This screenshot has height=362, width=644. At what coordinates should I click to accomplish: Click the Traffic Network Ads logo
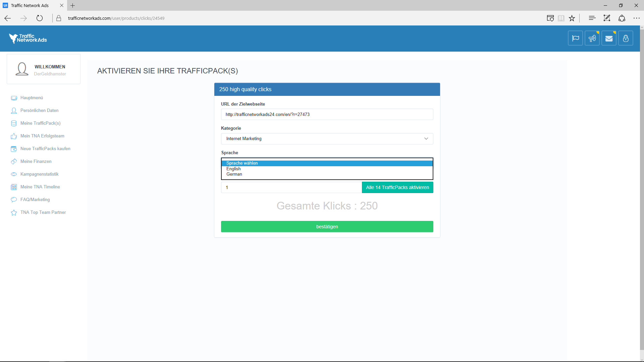pos(28,38)
